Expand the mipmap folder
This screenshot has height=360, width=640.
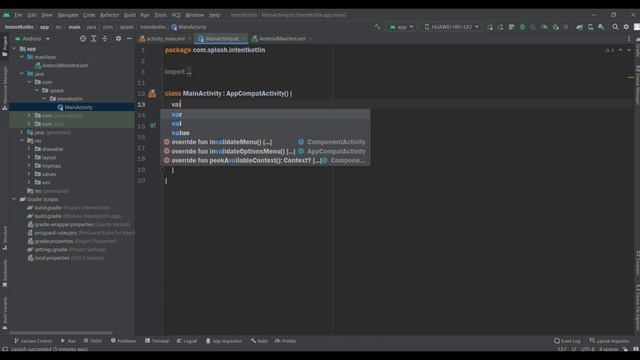(29, 166)
